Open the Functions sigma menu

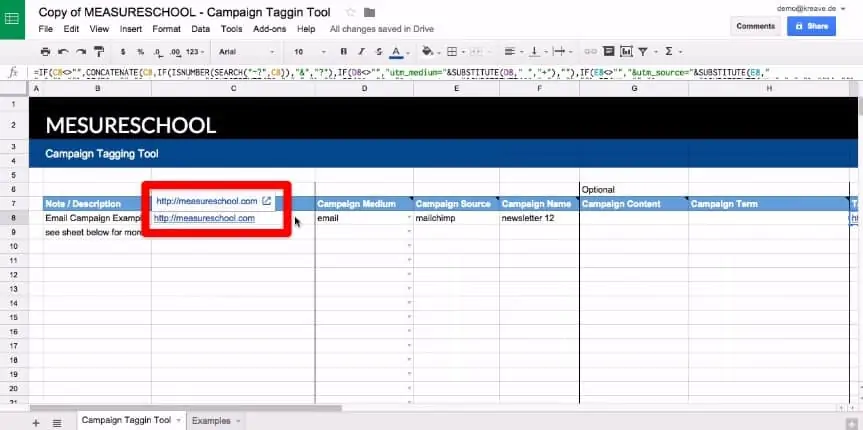click(669, 52)
